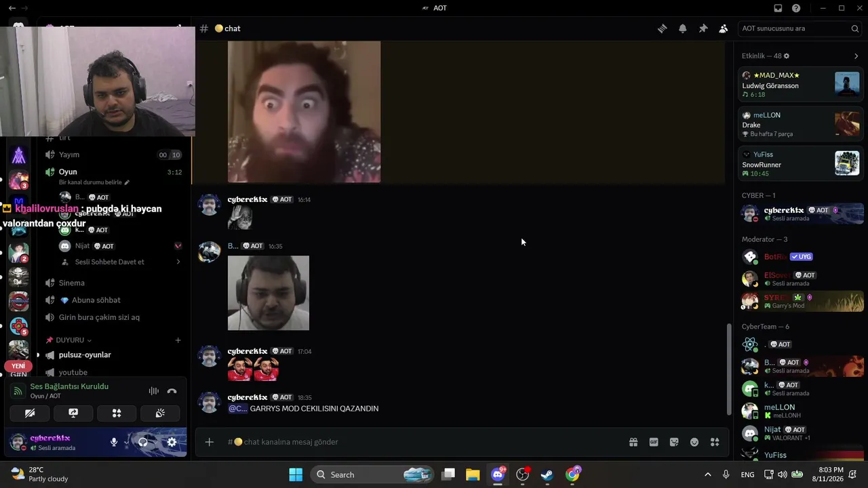The width and height of the screenshot is (868, 488).
Task: Open the activities launcher in voice panel
Action: (117, 413)
